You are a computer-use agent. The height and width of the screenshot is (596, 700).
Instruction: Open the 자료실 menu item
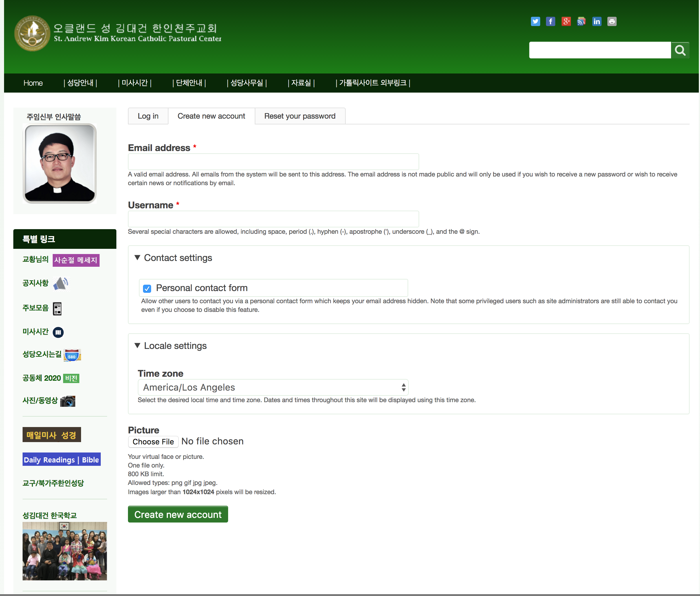point(301,83)
